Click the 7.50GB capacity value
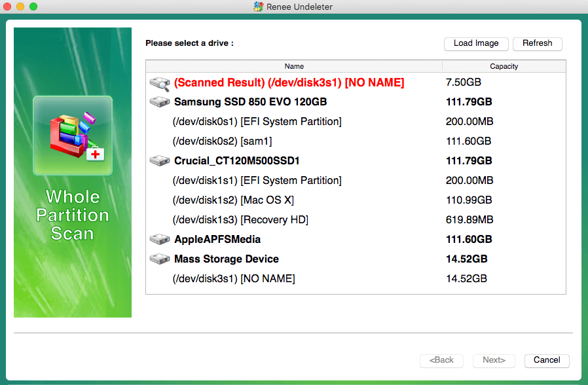Viewport: 588px width, 385px height. [464, 82]
